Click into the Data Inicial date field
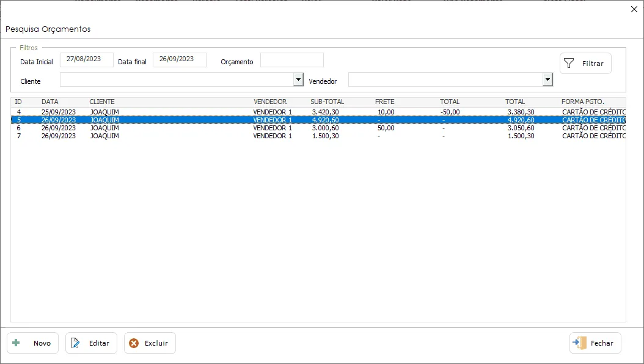The width and height of the screenshot is (644, 364). coord(87,59)
